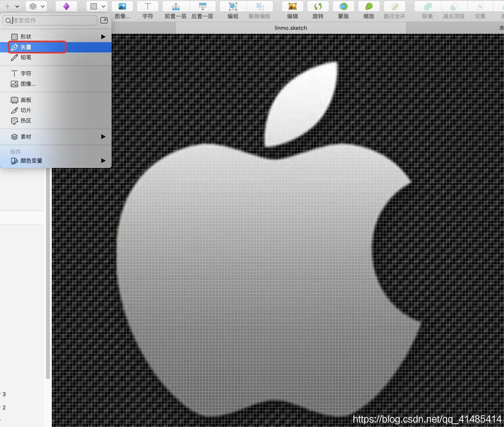Screen dimensions: 504x427
Task: Click the Group (编组) toolbar icon
Action: [233, 7]
